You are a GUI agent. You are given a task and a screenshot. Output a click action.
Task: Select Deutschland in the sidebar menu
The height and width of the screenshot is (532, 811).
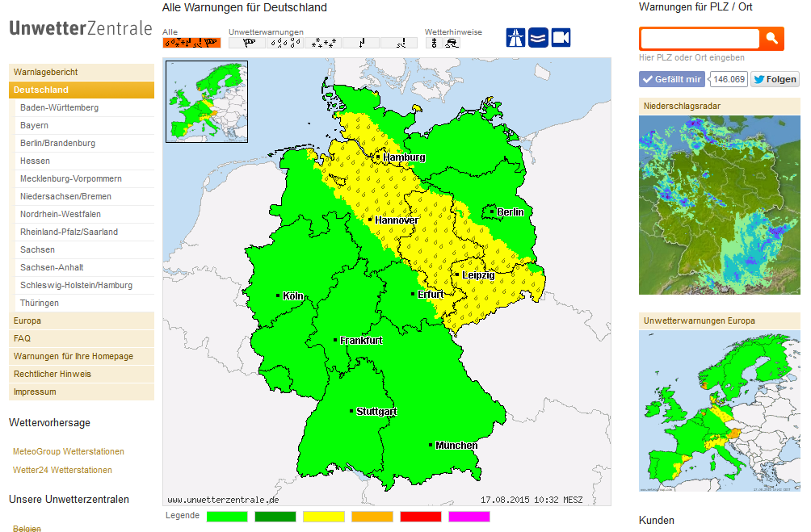82,90
